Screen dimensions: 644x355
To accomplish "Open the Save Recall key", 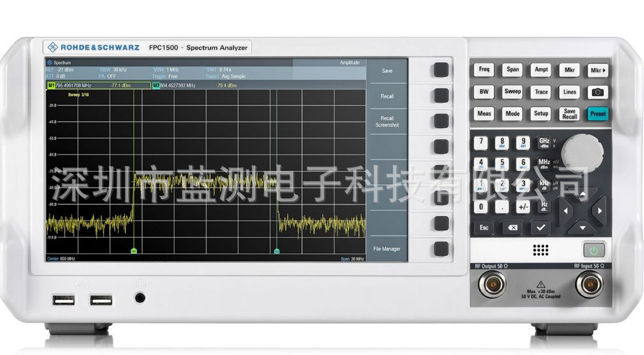I will pos(569,113).
